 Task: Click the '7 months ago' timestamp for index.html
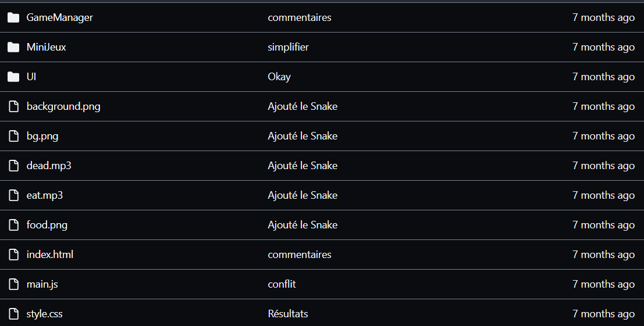click(x=603, y=255)
